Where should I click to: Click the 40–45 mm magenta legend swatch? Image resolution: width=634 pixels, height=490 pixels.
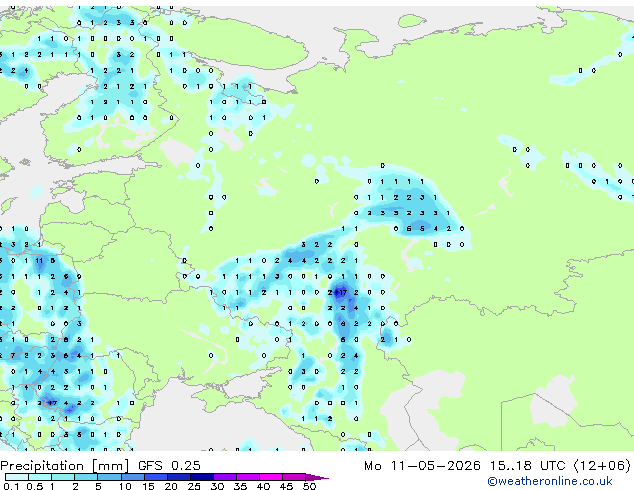(x=271, y=477)
